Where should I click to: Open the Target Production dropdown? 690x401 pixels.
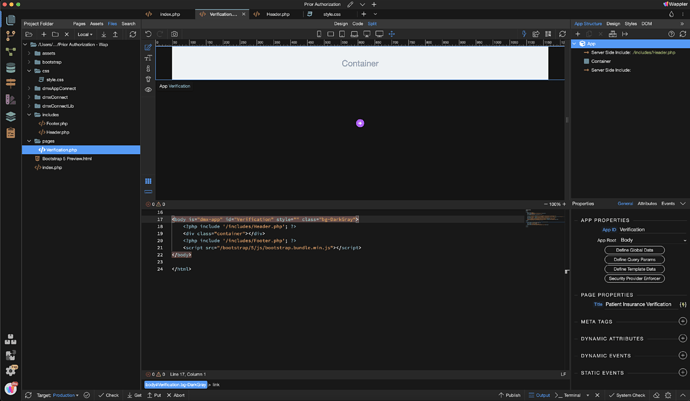66,395
